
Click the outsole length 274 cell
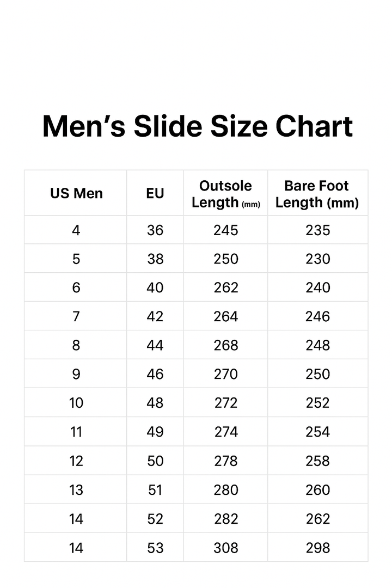225,432
